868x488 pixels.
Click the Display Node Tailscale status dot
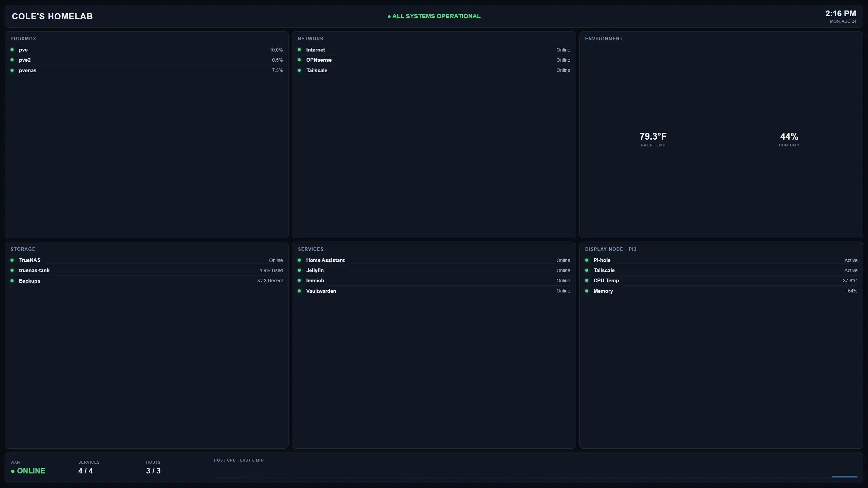[587, 270]
